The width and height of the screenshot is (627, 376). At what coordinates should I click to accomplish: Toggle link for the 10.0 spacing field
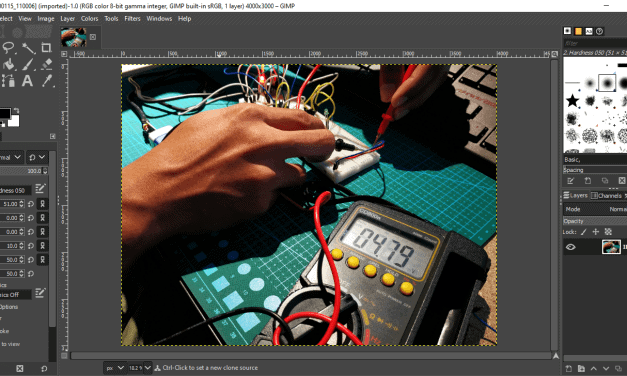pos(42,246)
